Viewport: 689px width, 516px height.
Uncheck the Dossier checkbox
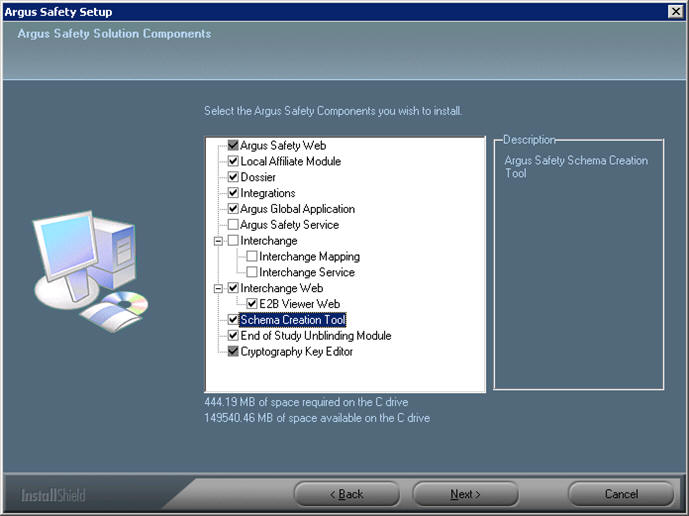click(x=233, y=177)
